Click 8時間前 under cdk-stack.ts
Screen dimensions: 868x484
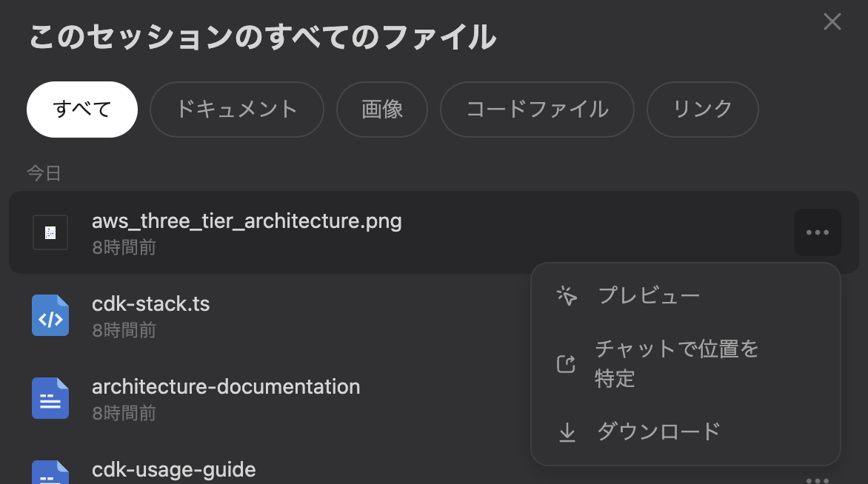click(x=124, y=330)
